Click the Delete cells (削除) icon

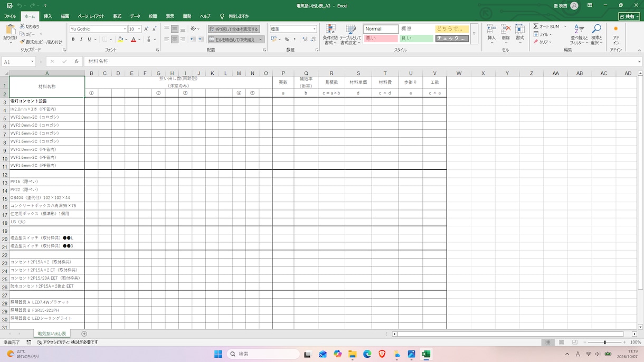tap(506, 30)
